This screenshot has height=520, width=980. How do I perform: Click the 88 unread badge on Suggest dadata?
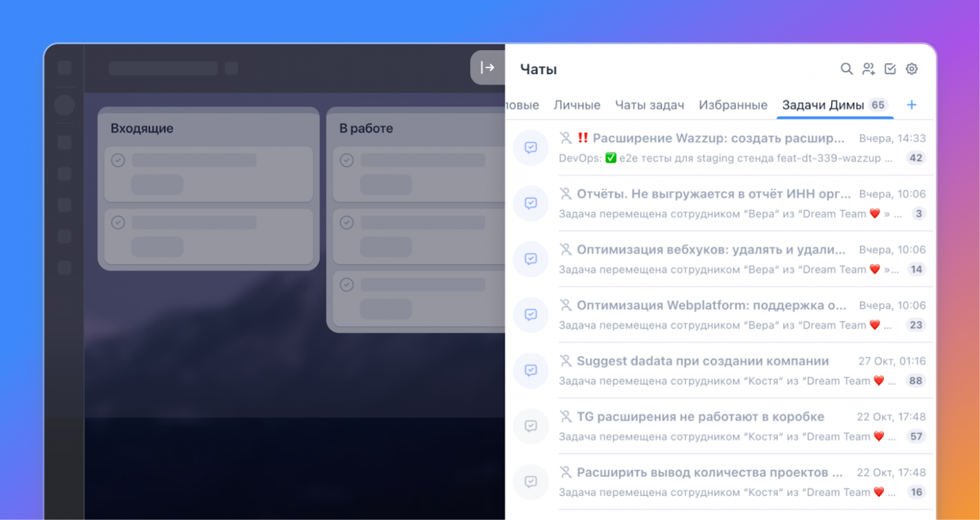915,381
